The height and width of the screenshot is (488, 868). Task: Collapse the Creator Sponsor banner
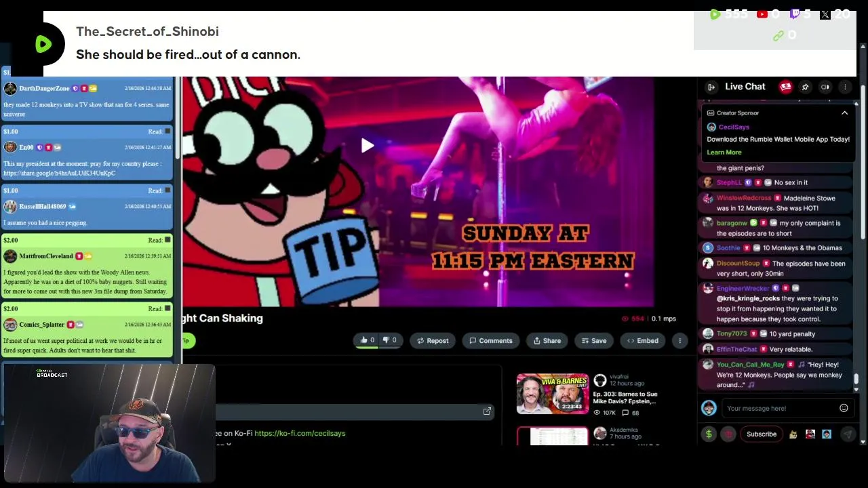tap(844, 113)
